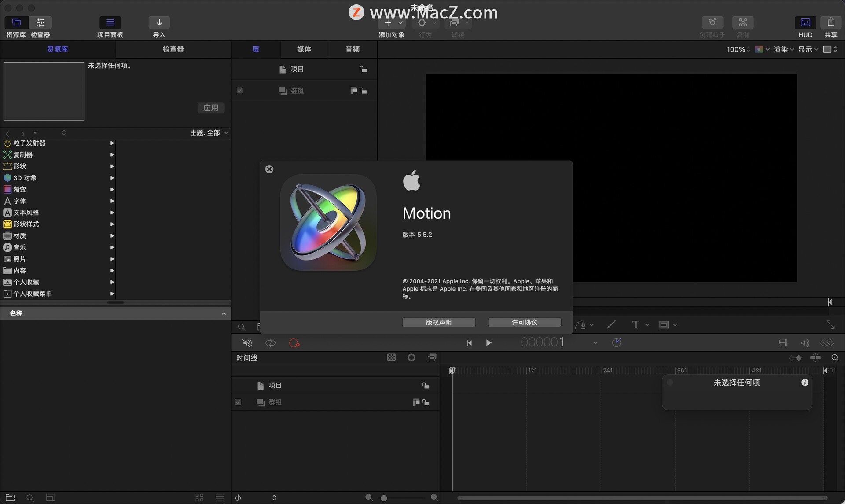Screen dimensions: 845x504
Task: Switch library to icon grid view
Action: 199,497
